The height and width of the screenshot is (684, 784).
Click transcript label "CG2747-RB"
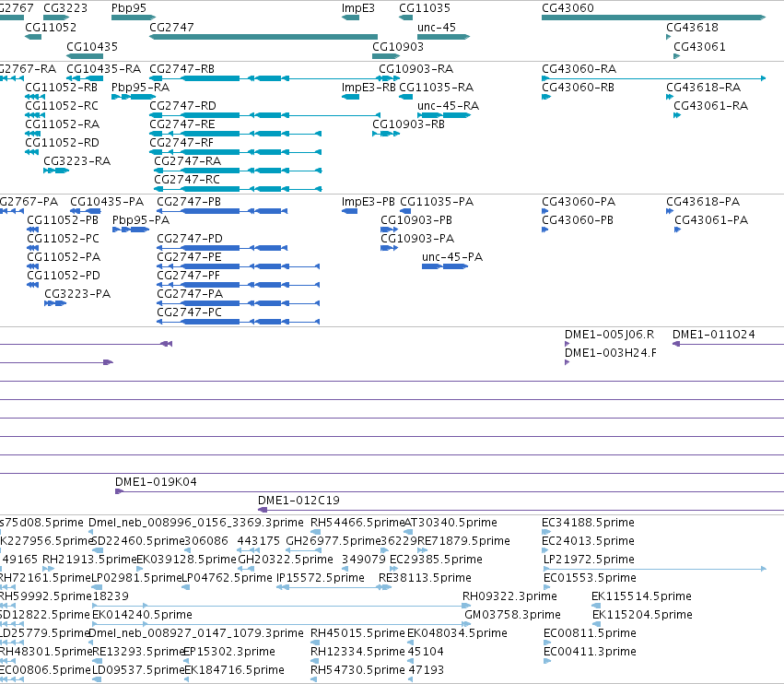point(182,68)
